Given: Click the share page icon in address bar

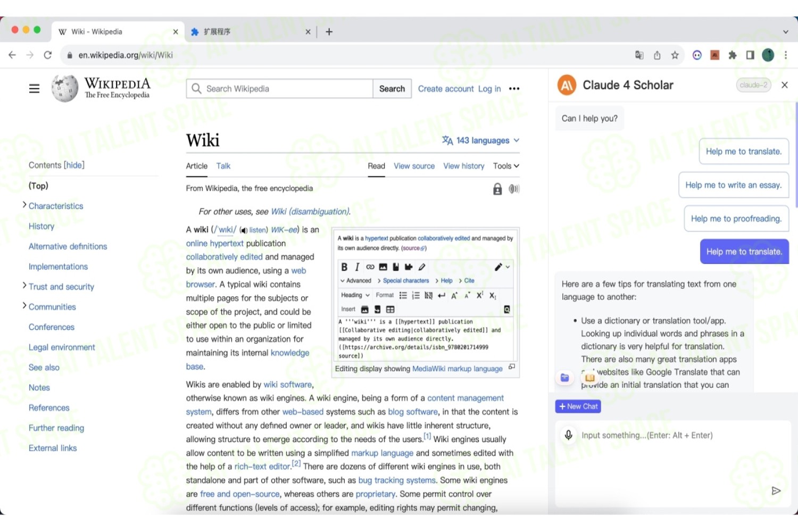Looking at the screenshot, I should pyautogui.click(x=657, y=55).
